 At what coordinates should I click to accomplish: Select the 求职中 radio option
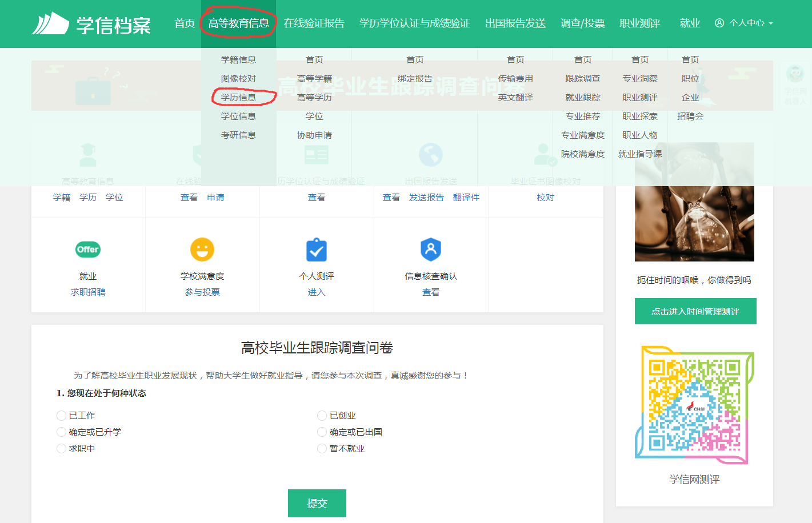(61, 449)
